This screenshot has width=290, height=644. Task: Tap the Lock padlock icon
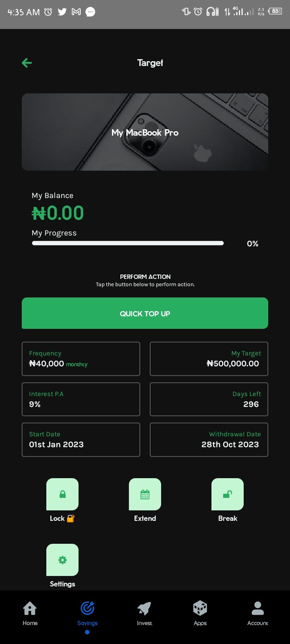tap(62, 494)
